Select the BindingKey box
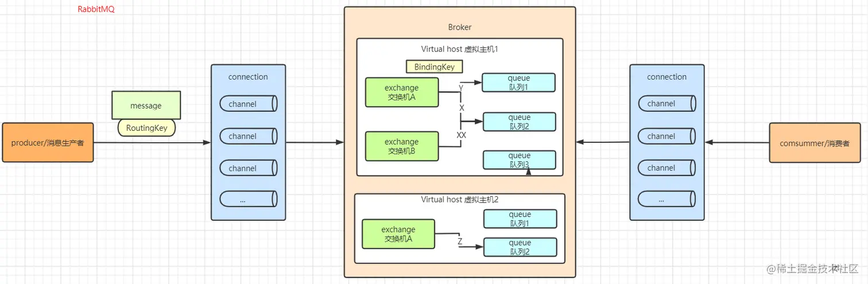 click(435, 67)
